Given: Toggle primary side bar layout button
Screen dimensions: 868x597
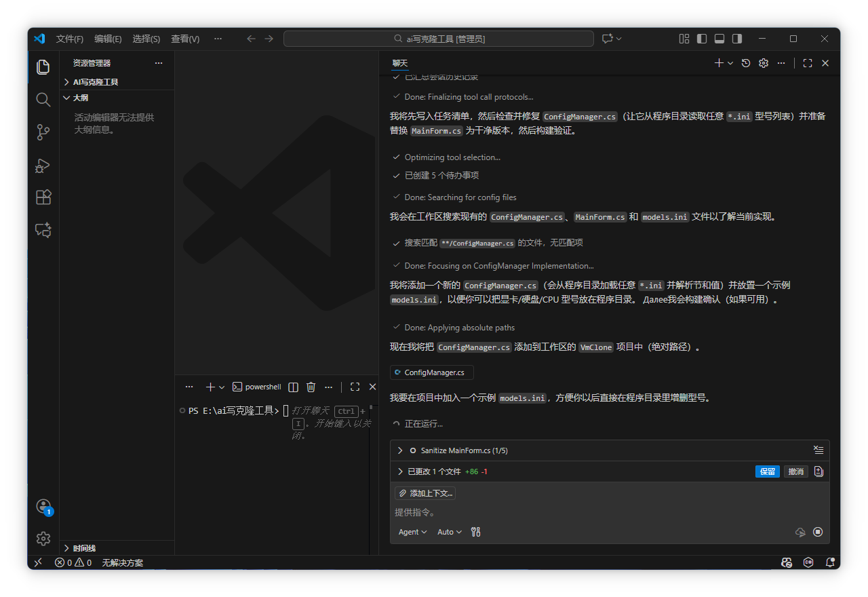Looking at the screenshot, I should click(702, 39).
